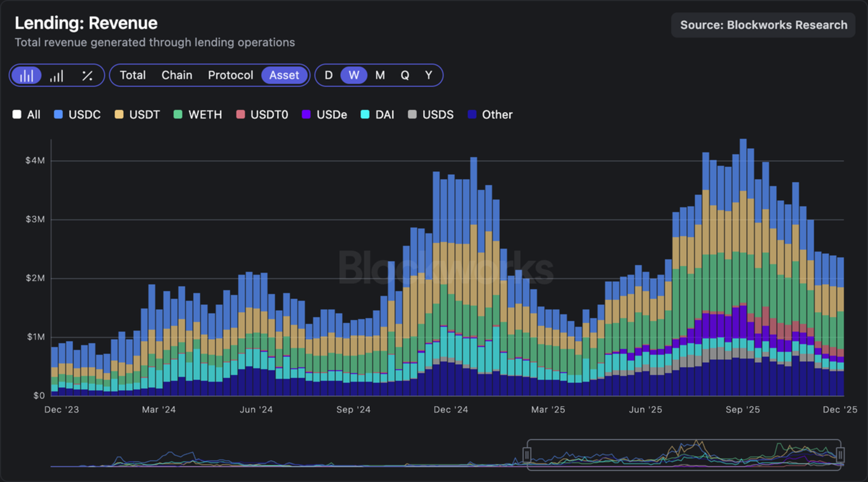Viewport: 868px width, 482px height.
Task: Click the left handle of the timeline range selector
Action: (527, 455)
